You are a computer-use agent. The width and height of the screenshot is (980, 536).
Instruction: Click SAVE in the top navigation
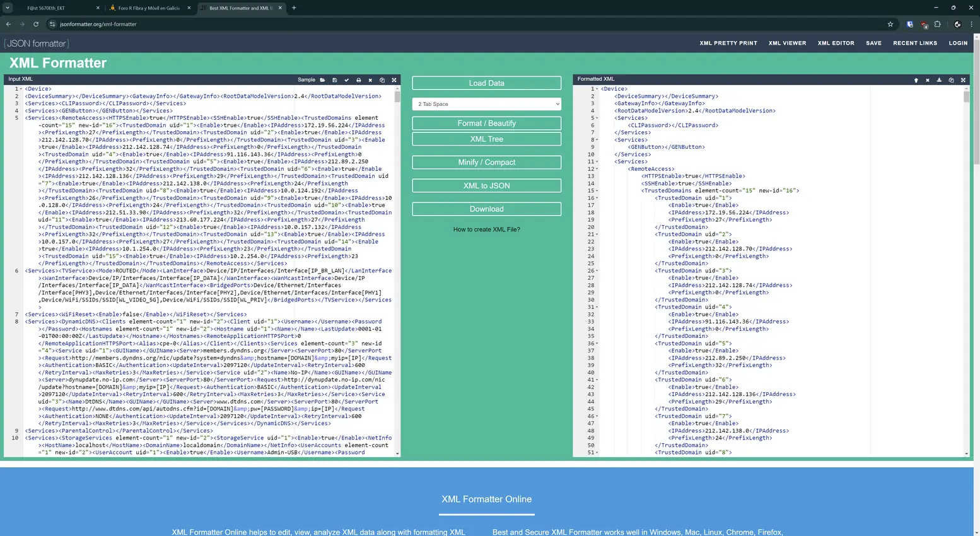873,43
